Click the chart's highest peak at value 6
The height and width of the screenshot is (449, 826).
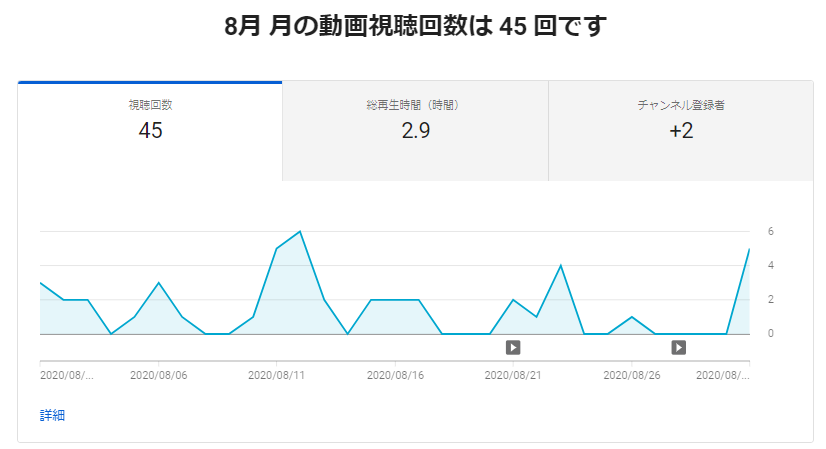pos(300,231)
